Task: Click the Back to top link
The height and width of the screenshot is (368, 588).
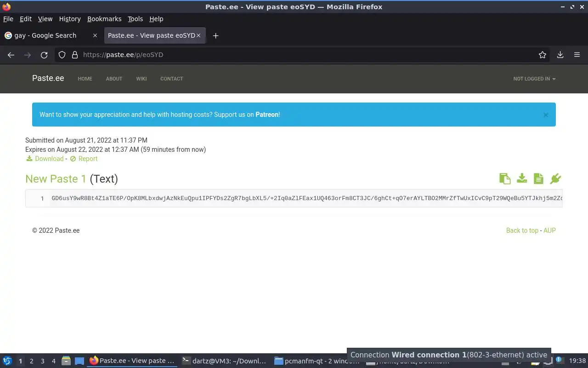Action: pyautogui.click(x=522, y=230)
